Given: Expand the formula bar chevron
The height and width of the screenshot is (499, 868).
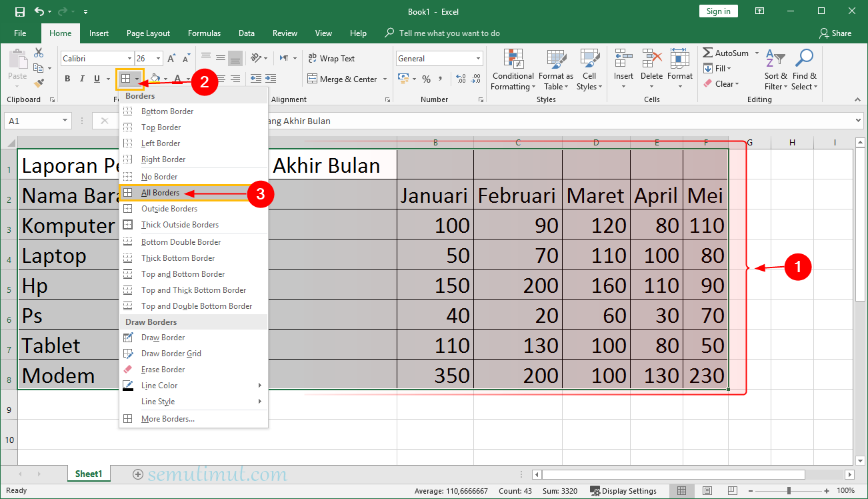Looking at the screenshot, I should [858, 121].
